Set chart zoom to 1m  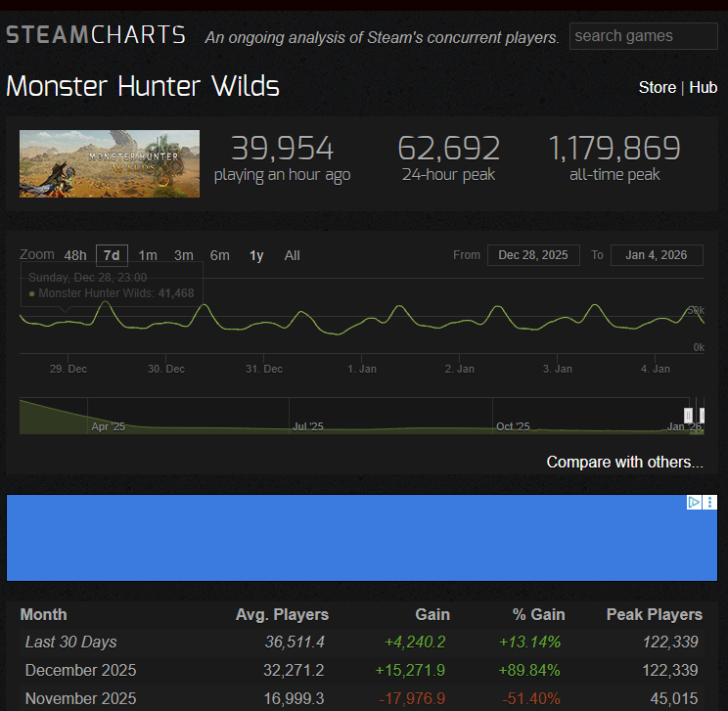148,255
